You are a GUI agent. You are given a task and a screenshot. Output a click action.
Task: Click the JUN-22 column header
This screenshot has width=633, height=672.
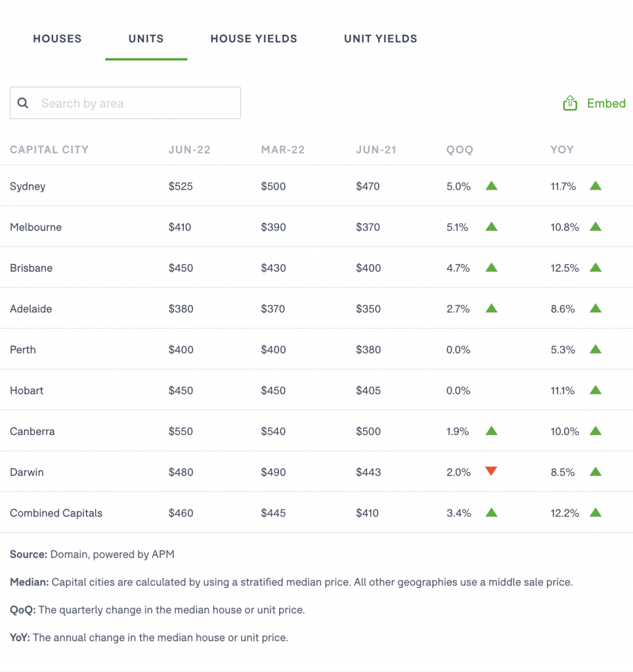click(190, 150)
